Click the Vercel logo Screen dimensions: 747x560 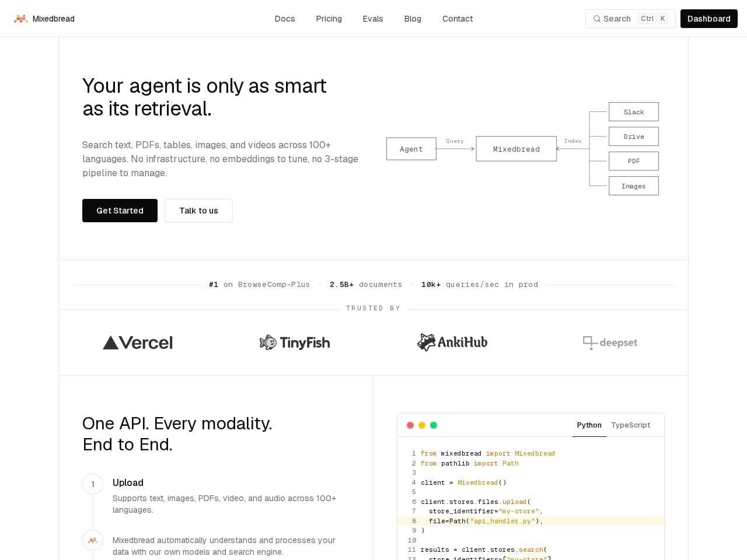[138, 342]
